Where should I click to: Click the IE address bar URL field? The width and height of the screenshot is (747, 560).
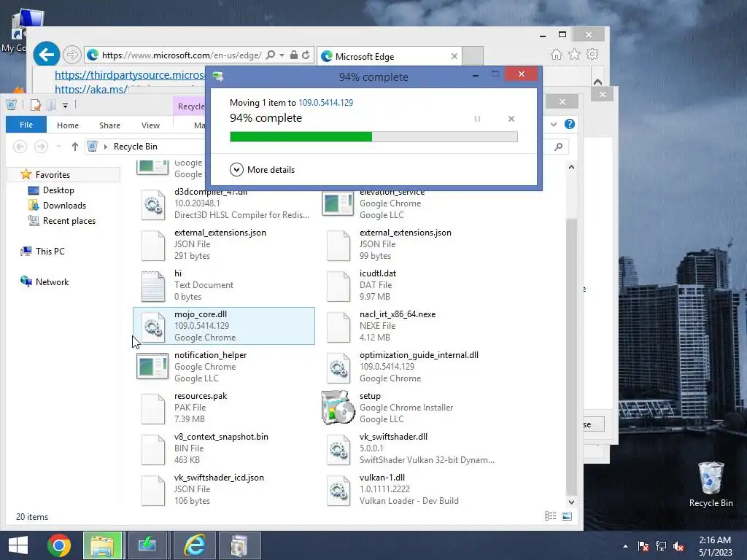click(182, 55)
